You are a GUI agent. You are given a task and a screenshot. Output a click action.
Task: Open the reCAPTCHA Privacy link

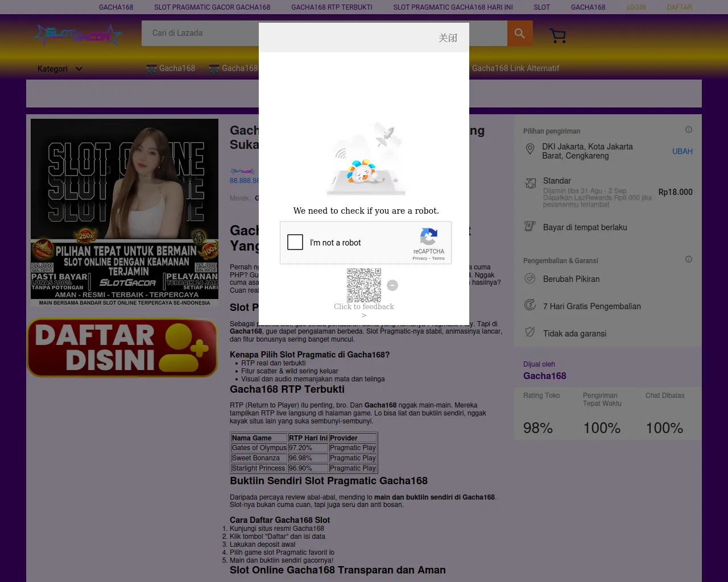coord(420,259)
